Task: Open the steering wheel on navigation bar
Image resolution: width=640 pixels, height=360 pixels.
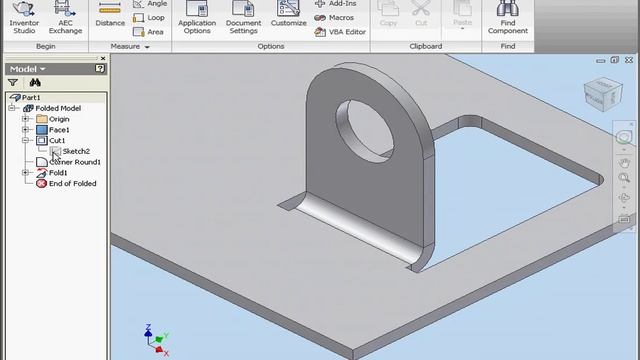Action: click(624, 137)
